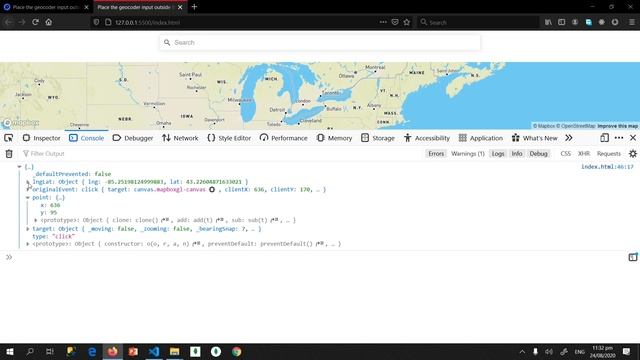Click the geocoder Search input
Viewport: 640px width, 360px height.
320,42
